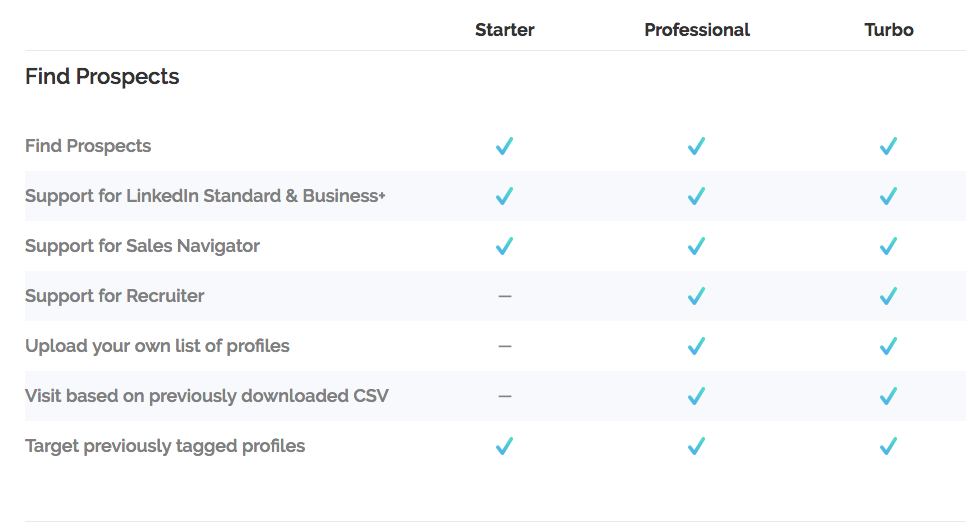The image size is (966, 526).
Task: Click the Turbo checkmark for Support for Sales Navigator
Action: [888, 246]
